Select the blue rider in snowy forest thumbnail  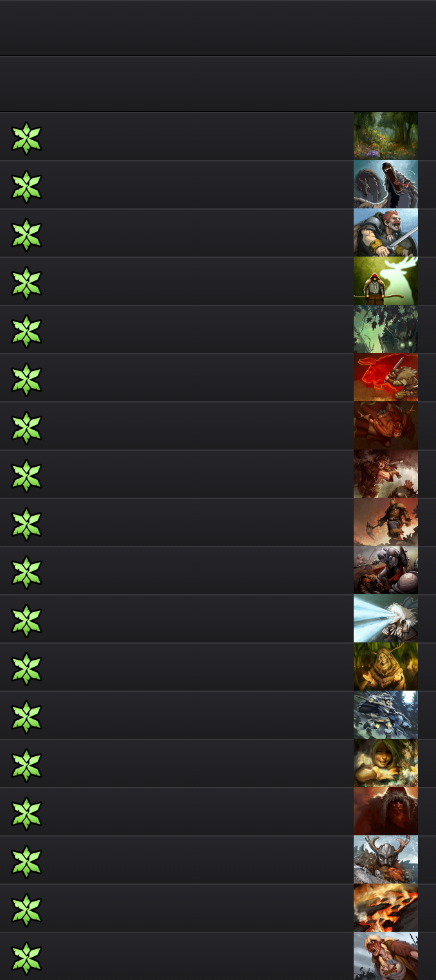[x=386, y=715]
